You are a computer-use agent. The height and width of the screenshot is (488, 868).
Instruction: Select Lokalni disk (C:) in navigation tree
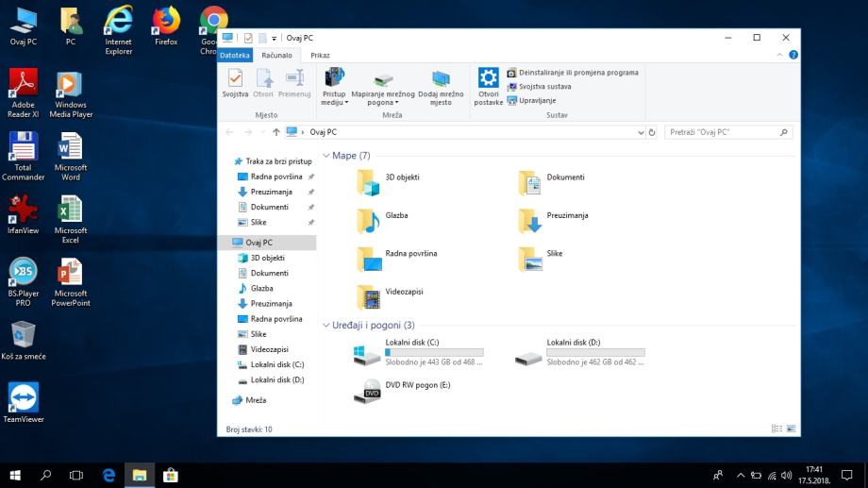[272, 364]
